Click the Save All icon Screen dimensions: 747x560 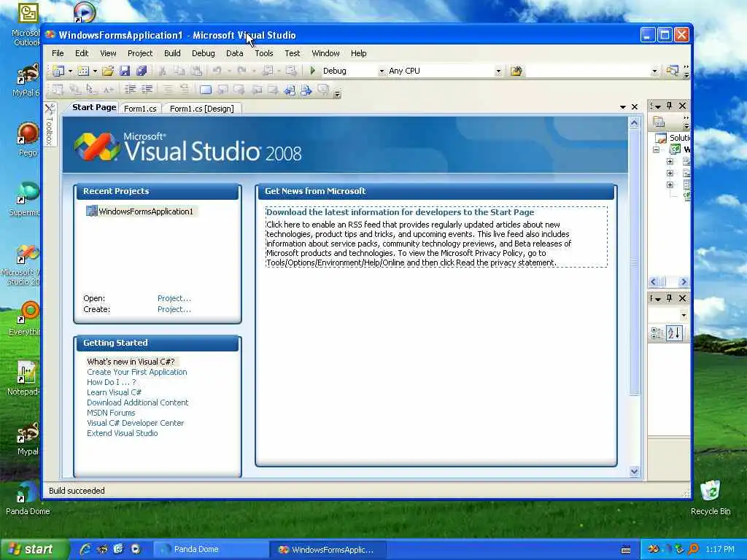[142, 71]
